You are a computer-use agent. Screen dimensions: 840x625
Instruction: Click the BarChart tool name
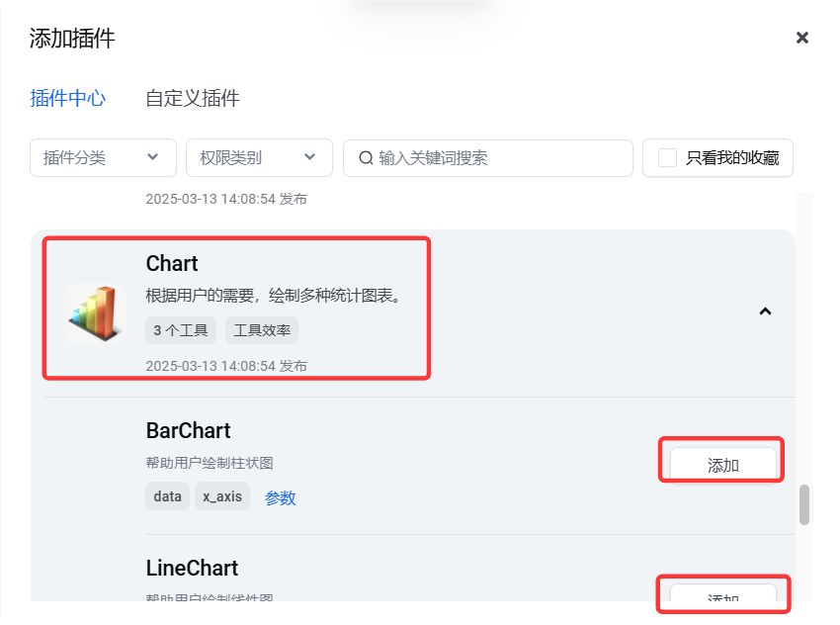tap(188, 431)
